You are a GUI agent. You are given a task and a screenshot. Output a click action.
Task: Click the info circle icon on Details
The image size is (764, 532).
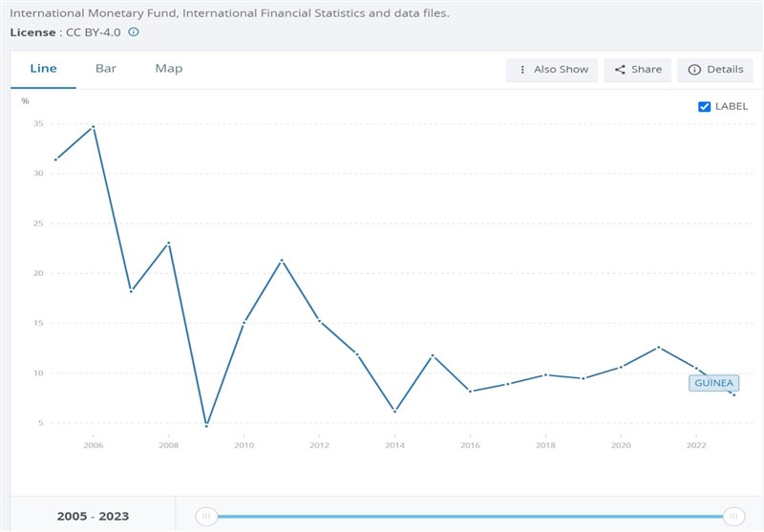click(x=694, y=70)
